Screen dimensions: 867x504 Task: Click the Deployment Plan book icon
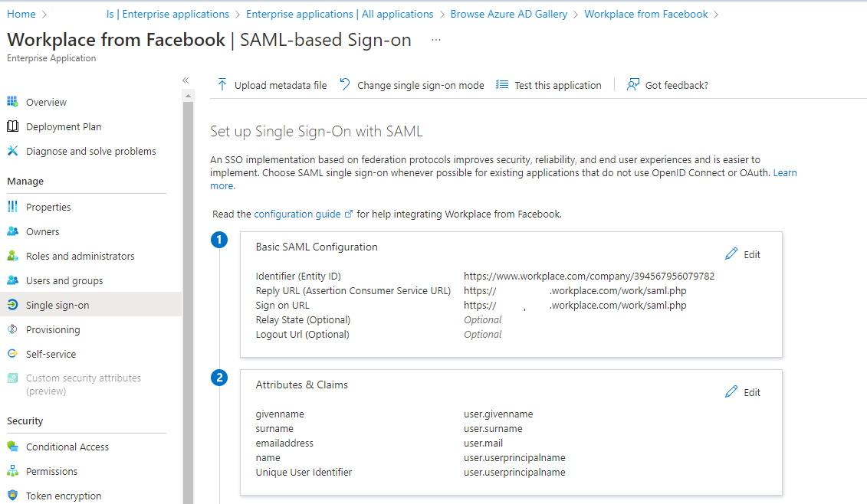click(12, 126)
